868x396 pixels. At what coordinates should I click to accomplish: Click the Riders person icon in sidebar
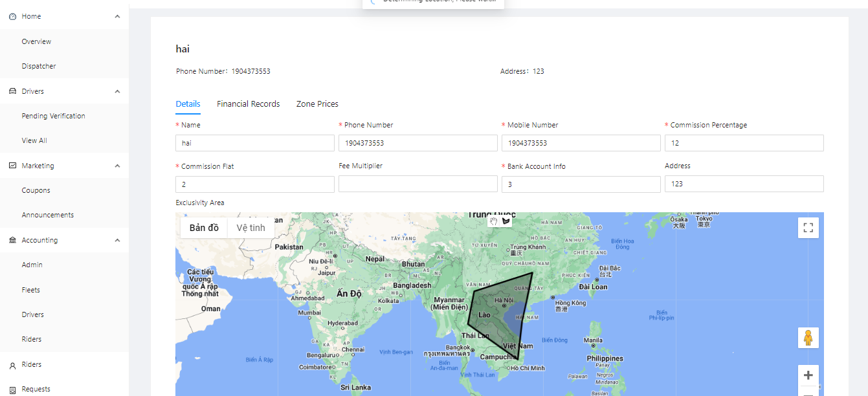[x=12, y=365]
